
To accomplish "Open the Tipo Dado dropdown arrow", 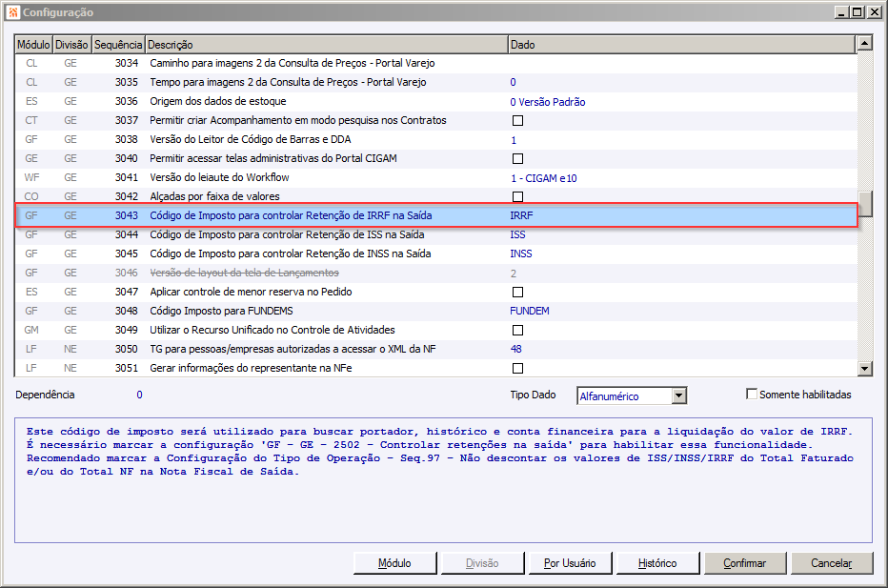I will 679,395.
